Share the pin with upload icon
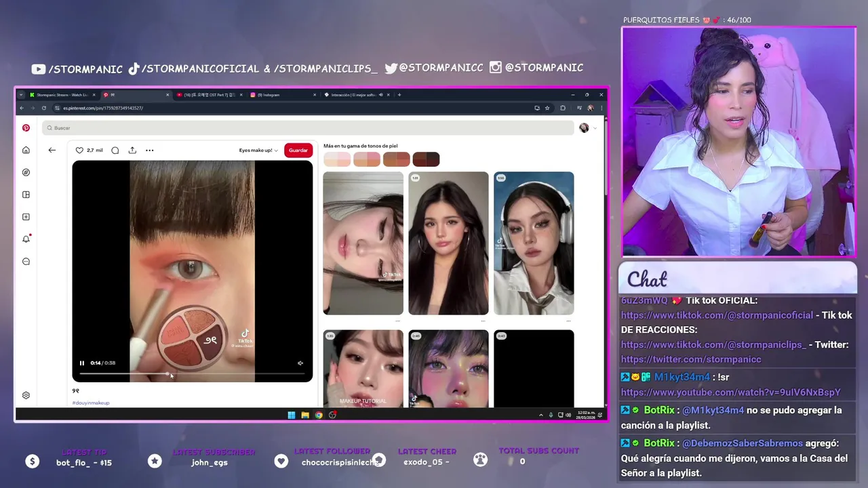The width and height of the screenshot is (868, 488). pyautogui.click(x=132, y=150)
